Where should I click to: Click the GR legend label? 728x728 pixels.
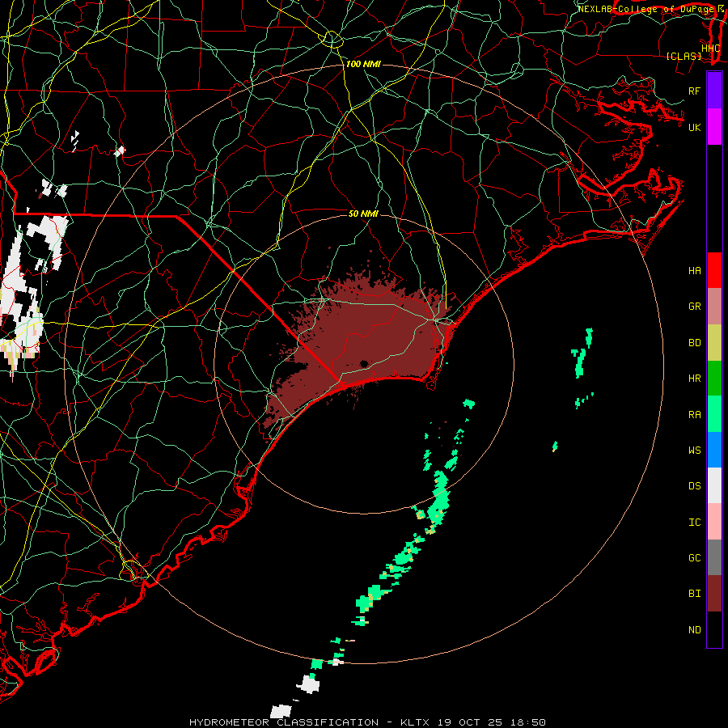tap(694, 307)
